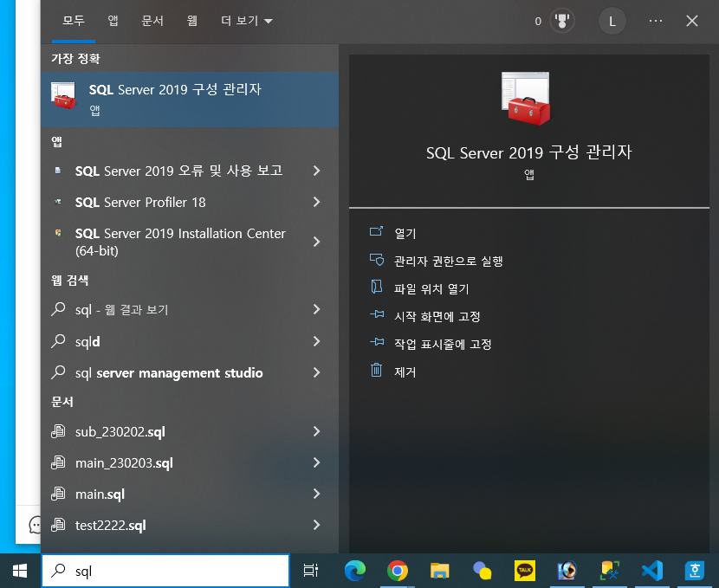This screenshot has height=588, width=719.
Task: Expand 'sql server management studio' suggestion arrow
Action: pyautogui.click(x=316, y=372)
